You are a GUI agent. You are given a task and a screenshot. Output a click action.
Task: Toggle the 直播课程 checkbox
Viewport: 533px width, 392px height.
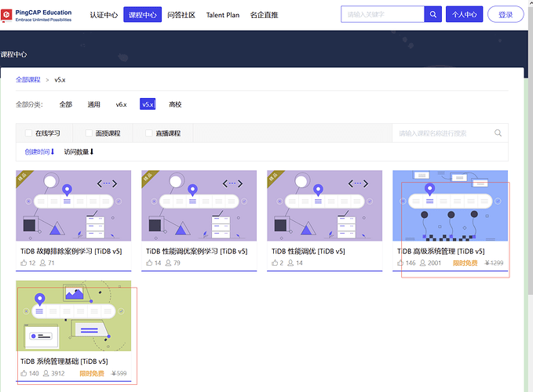click(x=149, y=133)
